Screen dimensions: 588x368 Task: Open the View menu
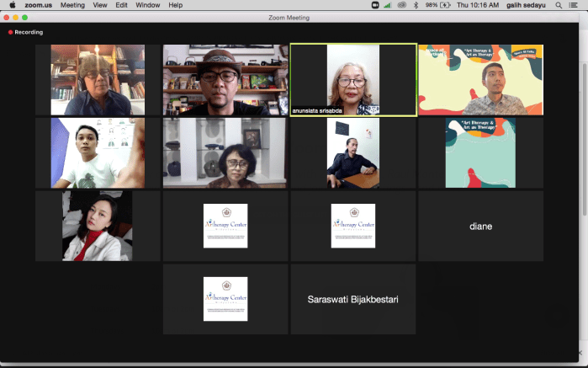click(x=100, y=5)
